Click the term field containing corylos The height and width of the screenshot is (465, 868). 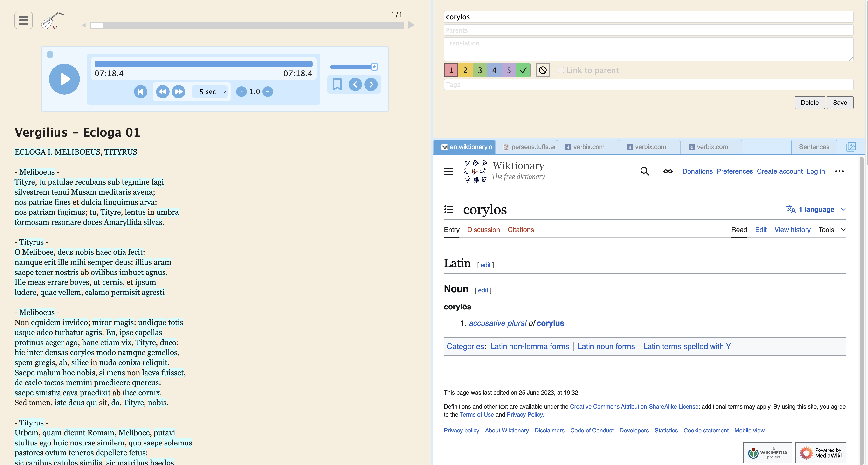[648, 17]
